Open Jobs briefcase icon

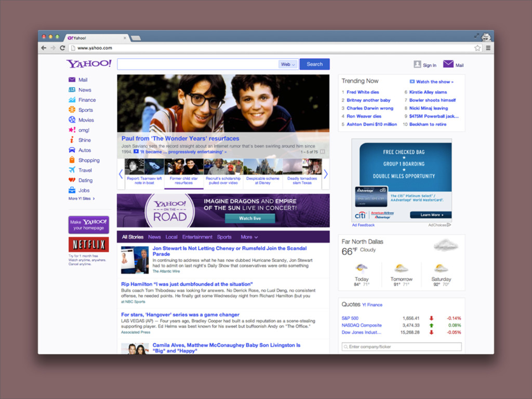click(x=72, y=190)
